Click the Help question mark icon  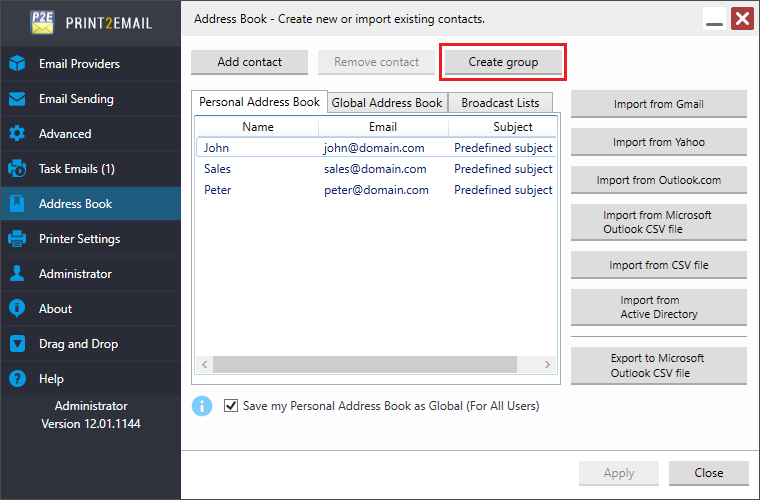point(17,378)
